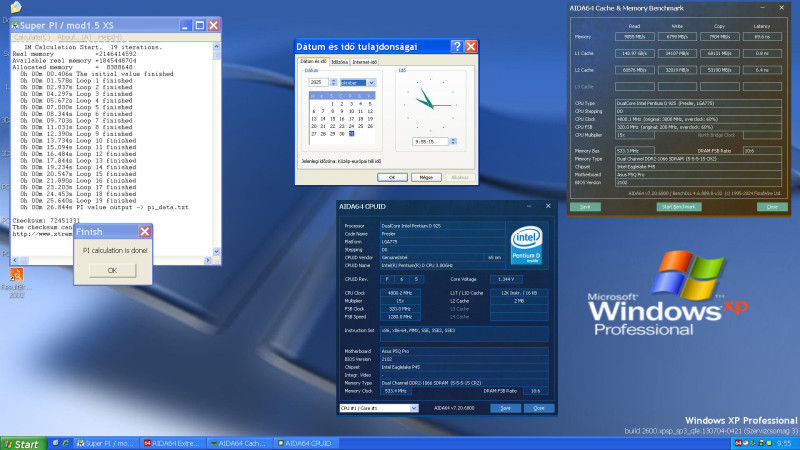The height and width of the screenshot is (450, 800).
Task: Switch to AIDA64 CPUID taskbar button
Action: pyautogui.click(x=307, y=443)
